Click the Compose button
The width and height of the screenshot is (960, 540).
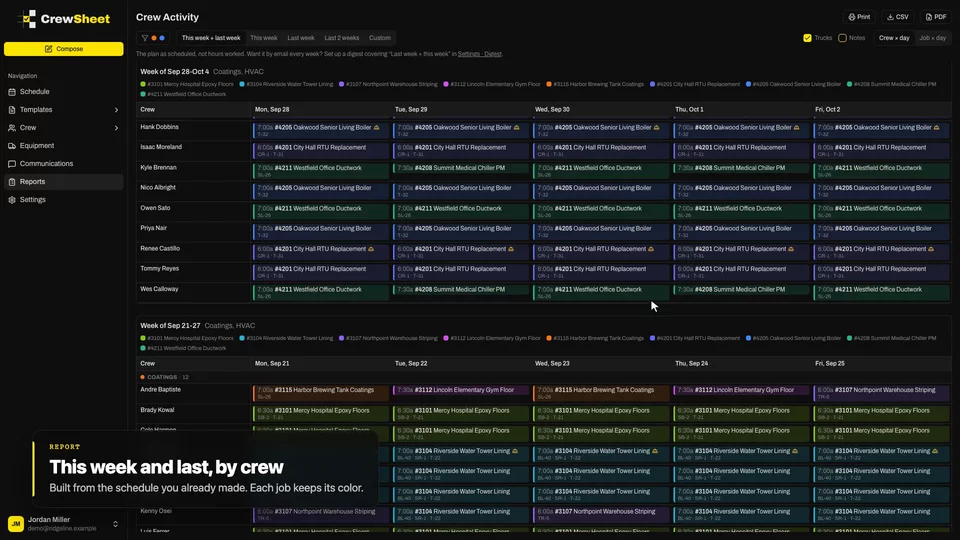[x=64, y=49]
